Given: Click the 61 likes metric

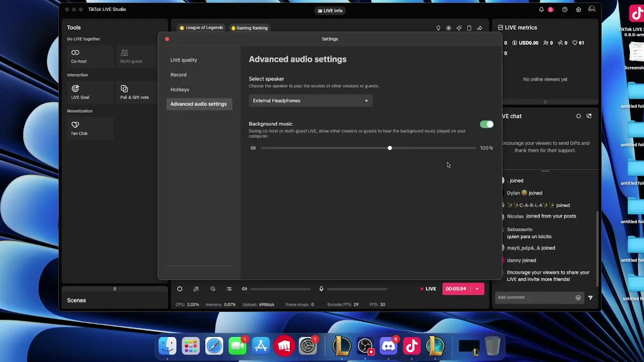Looking at the screenshot, I should (579, 43).
